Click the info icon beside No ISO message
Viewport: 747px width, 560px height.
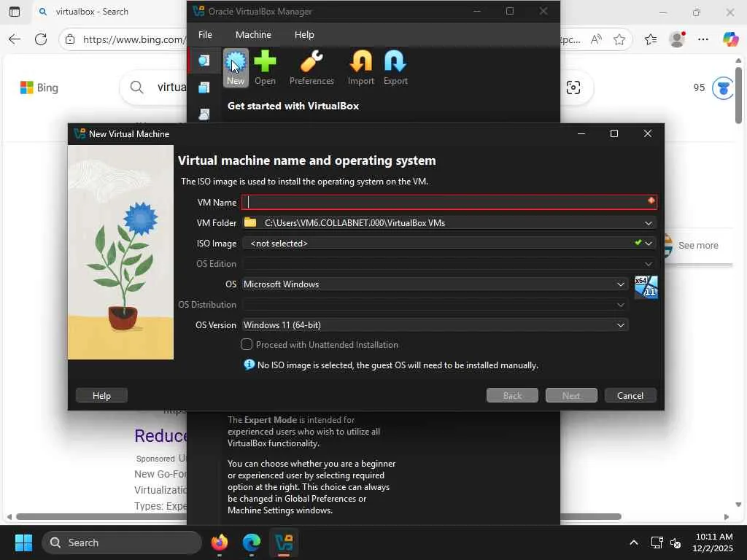click(249, 365)
